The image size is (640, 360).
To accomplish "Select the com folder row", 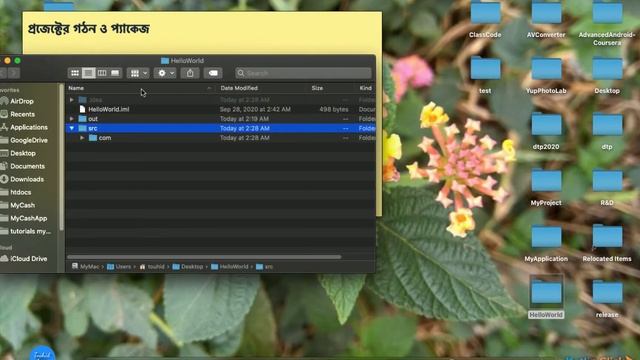I will click(220, 138).
